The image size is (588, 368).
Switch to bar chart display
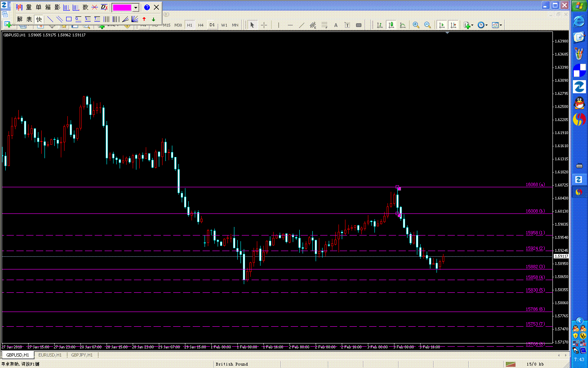click(x=380, y=25)
